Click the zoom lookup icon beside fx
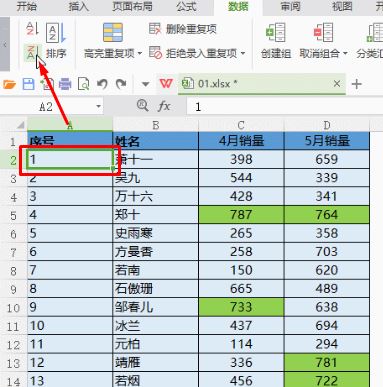 pyautogui.click(x=143, y=106)
